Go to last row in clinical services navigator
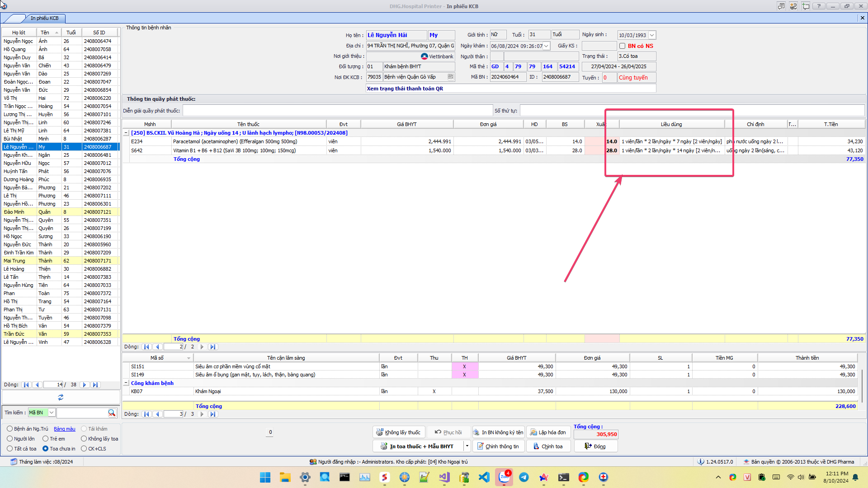The width and height of the screenshot is (868, 488). pos(212,414)
